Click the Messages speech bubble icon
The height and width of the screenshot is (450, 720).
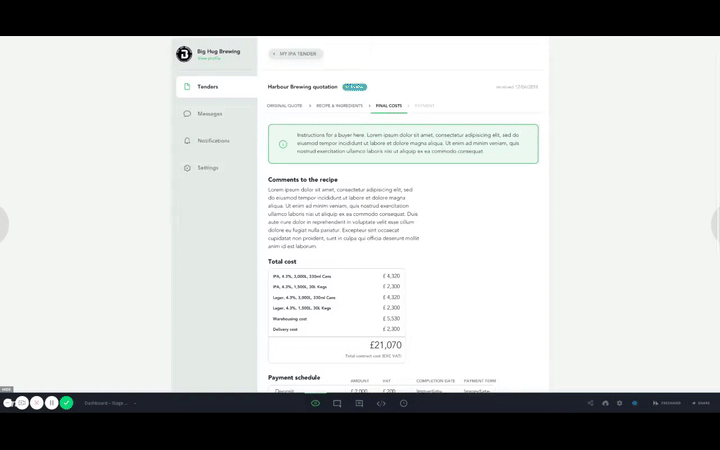coord(187,114)
